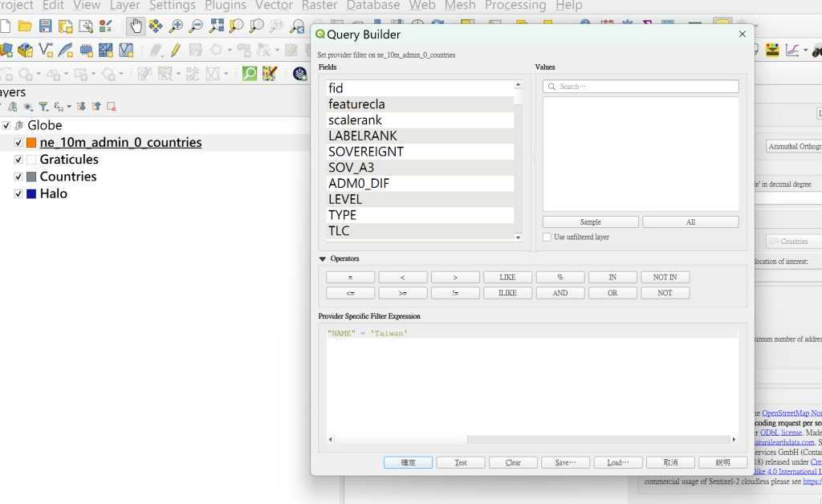Viewport: 822px width, 504px height.
Task: Open Layout Manager icon with wrench
Action: [x=85, y=26]
